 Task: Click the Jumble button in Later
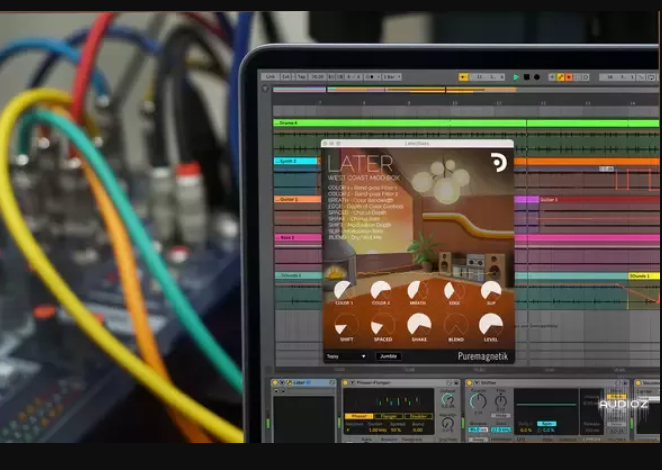pyautogui.click(x=388, y=356)
